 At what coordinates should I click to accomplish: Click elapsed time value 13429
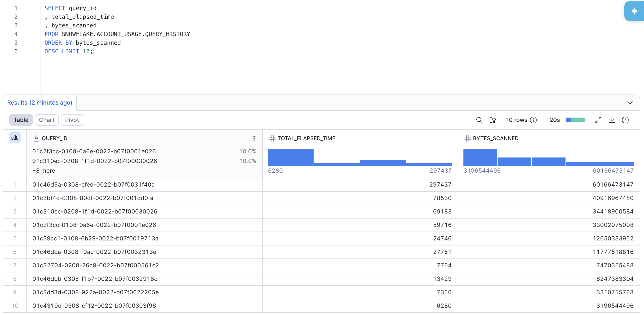442,279
